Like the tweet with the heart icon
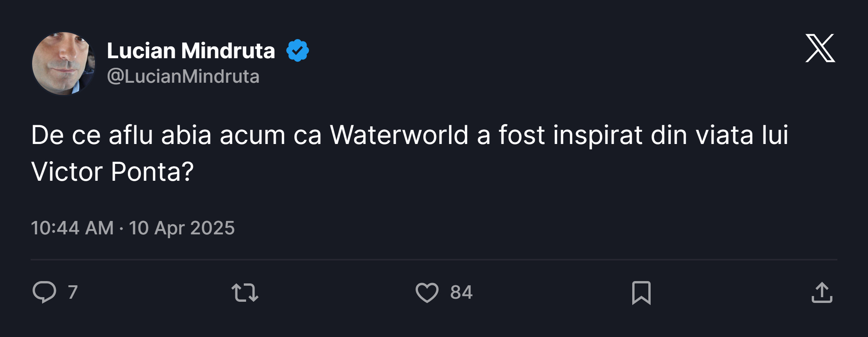This screenshot has width=868, height=337. point(427,293)
